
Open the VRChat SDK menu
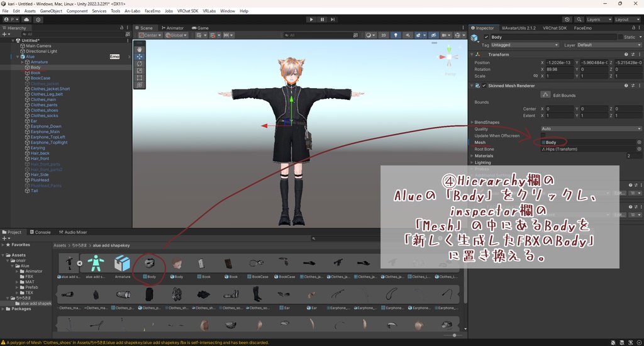point(187,11)
